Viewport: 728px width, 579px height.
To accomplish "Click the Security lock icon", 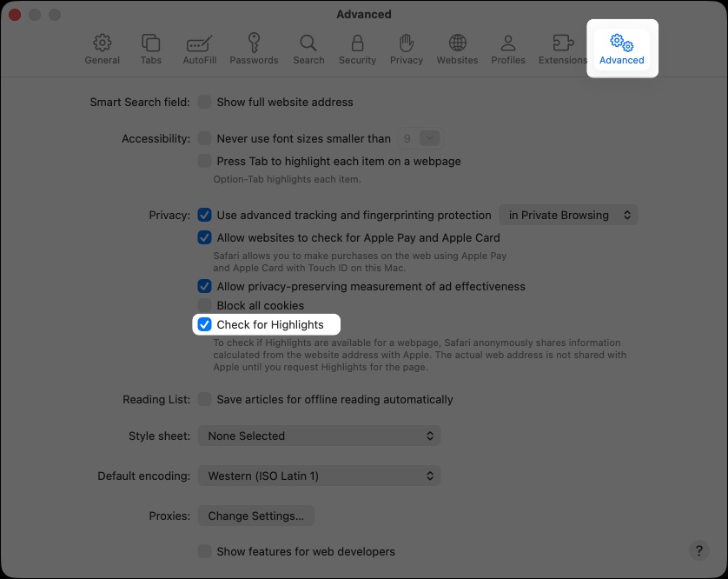I will point(357,50).
